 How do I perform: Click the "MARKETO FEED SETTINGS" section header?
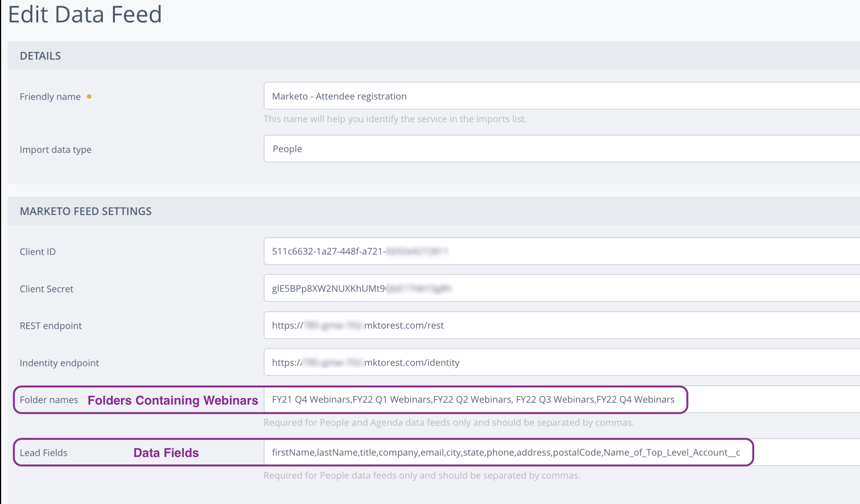(x=86, y=211)
